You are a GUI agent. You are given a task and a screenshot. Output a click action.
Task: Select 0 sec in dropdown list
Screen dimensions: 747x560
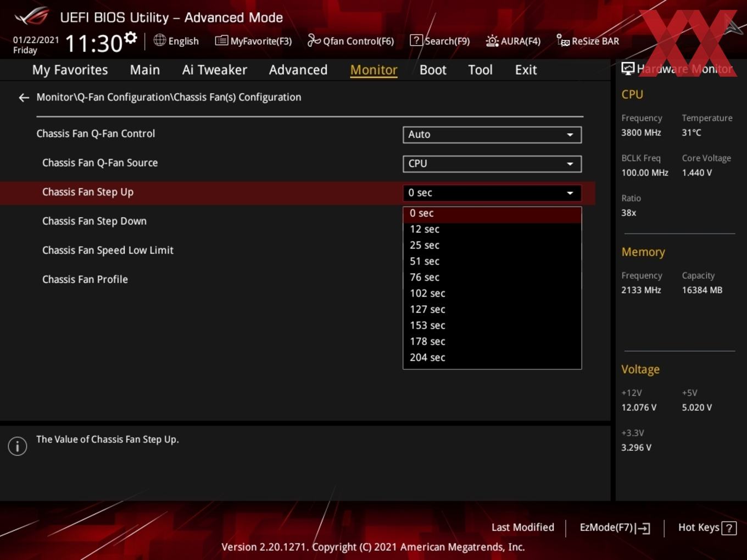coord(492,214)
